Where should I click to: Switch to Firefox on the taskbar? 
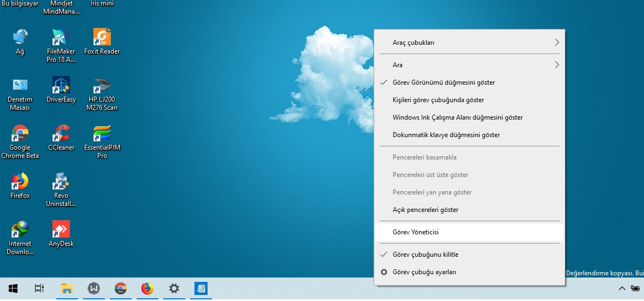click(x=147, y=288)
